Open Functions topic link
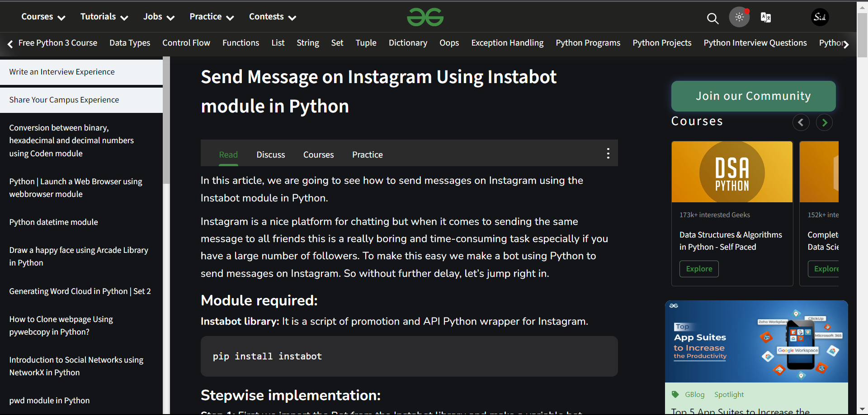The height and width of the screenshot is (415, 868). click(x=241, y=43)
